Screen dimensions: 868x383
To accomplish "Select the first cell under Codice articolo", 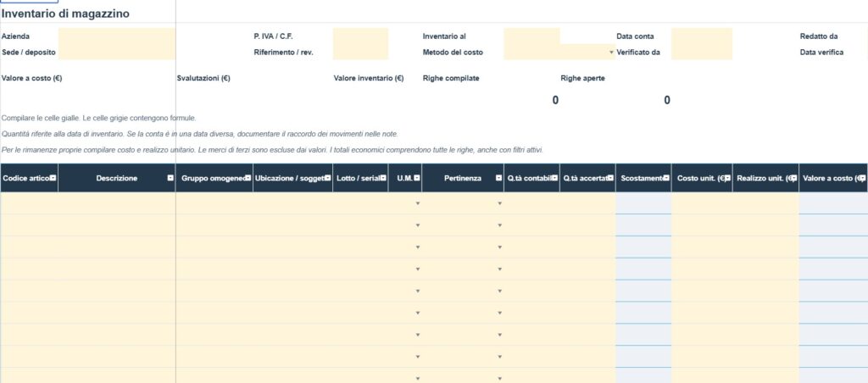I will point(30,203).
